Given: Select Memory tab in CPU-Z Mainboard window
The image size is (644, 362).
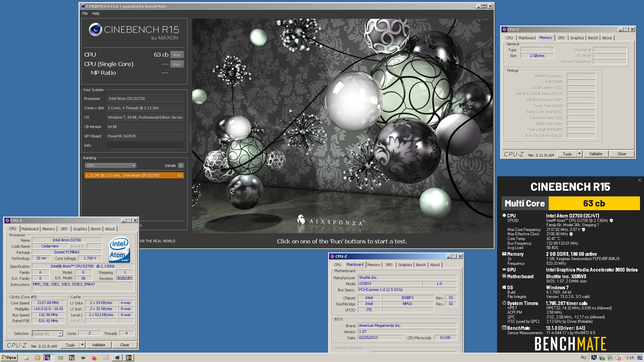Looking at the screenshot, I should [x=374, y=265].
